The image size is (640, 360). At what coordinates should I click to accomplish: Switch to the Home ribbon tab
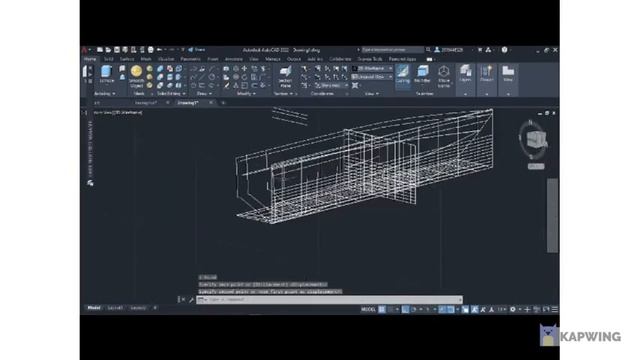pos(90,59)
